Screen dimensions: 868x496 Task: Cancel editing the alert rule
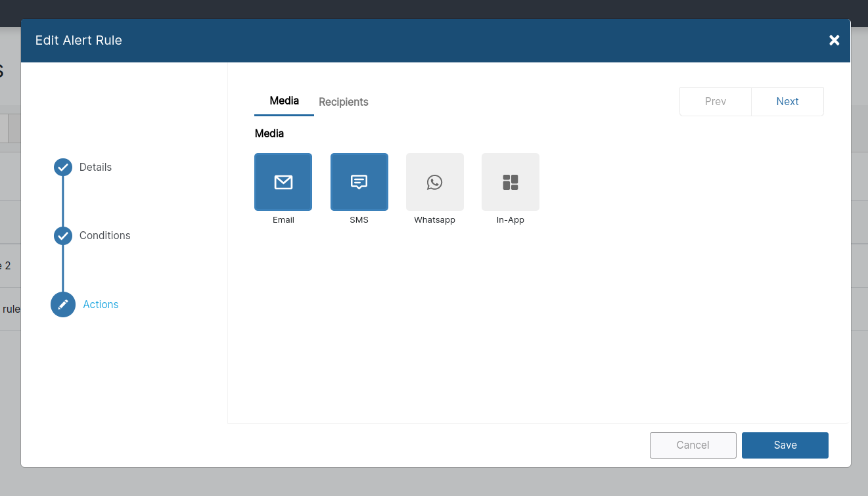pyautogui.click(x=693, y=445)
